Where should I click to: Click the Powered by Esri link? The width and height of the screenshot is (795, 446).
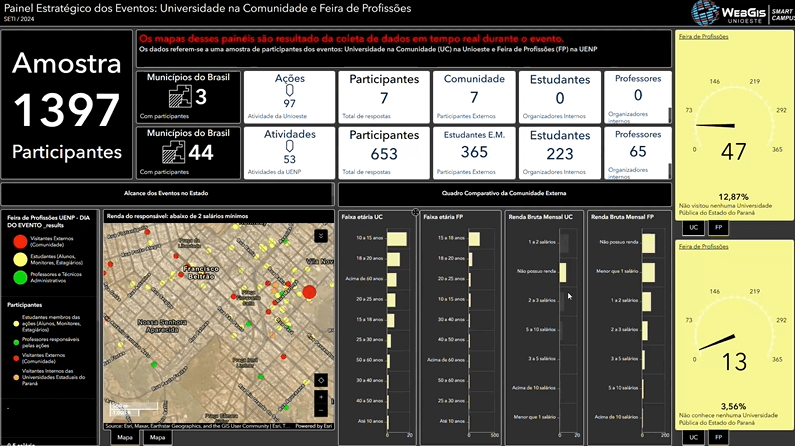(x=314, y=426)
